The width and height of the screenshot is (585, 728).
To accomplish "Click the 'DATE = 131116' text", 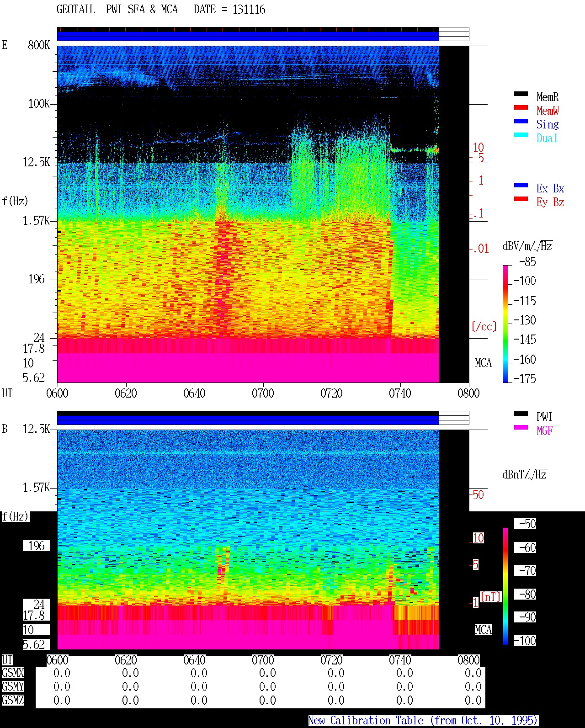I will (229, 10).
